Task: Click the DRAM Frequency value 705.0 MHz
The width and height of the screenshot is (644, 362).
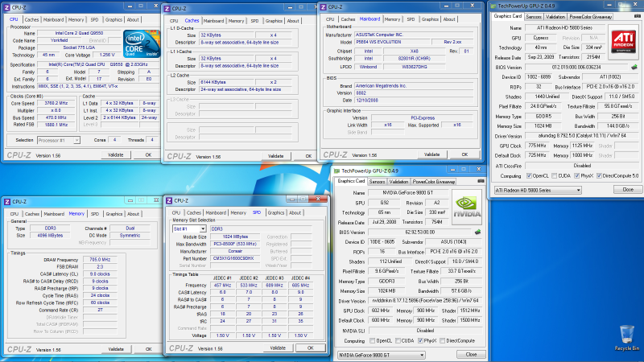Action: click(100, 260)
